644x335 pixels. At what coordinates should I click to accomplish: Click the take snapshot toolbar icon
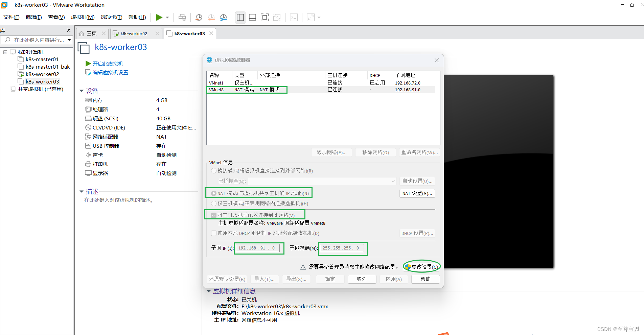[x=199, y=17]
